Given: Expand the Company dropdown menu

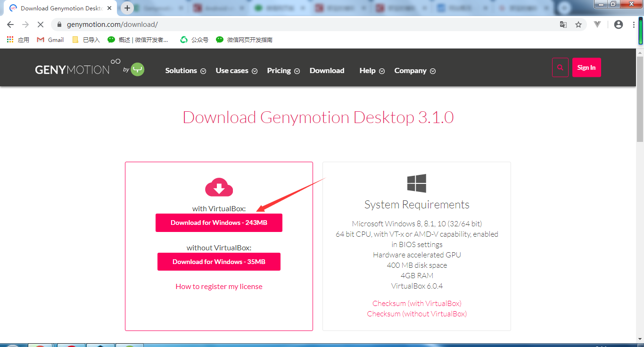Looking at the screenshot, I should coord(415,71).
